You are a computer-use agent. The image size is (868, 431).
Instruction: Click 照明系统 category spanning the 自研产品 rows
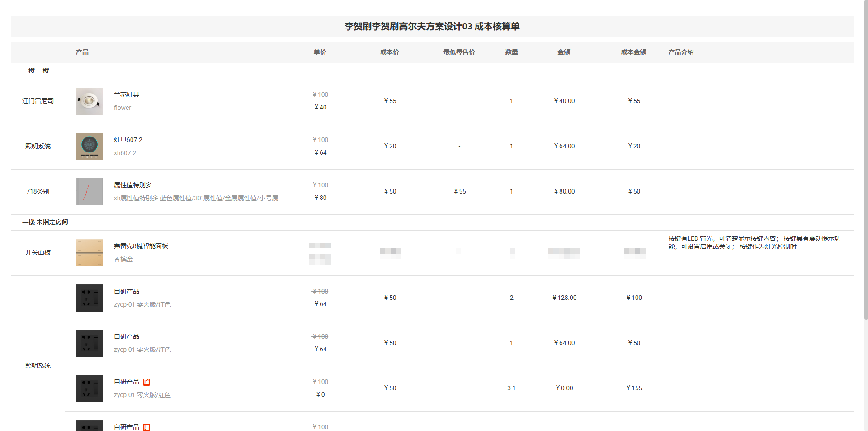(x=38, y=365)
